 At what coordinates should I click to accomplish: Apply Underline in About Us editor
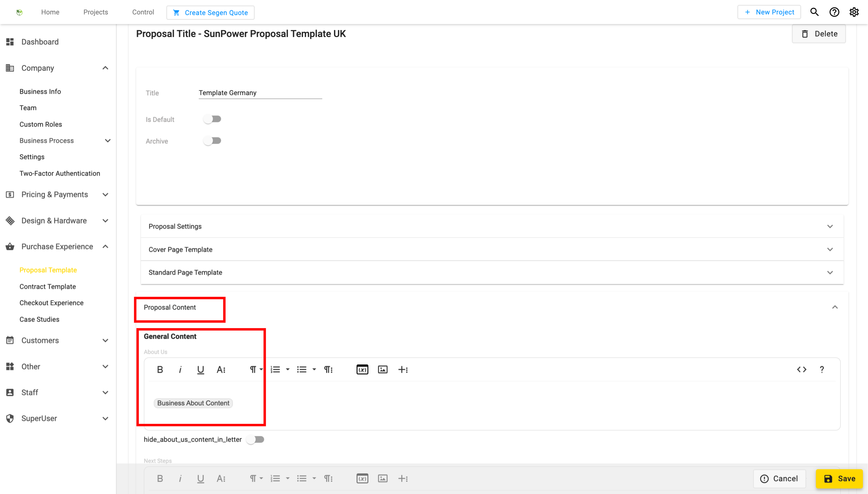(201, 370)
